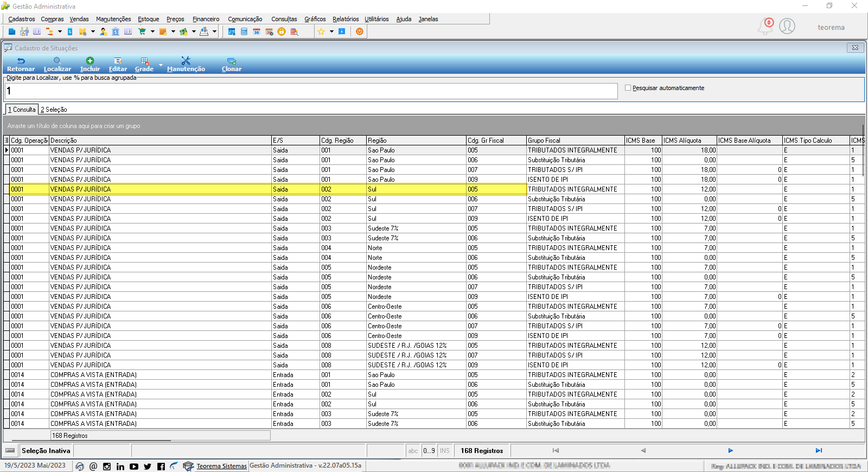Open the grid column chooser icon
The image size is (868, 472).
tap(7, 141)
